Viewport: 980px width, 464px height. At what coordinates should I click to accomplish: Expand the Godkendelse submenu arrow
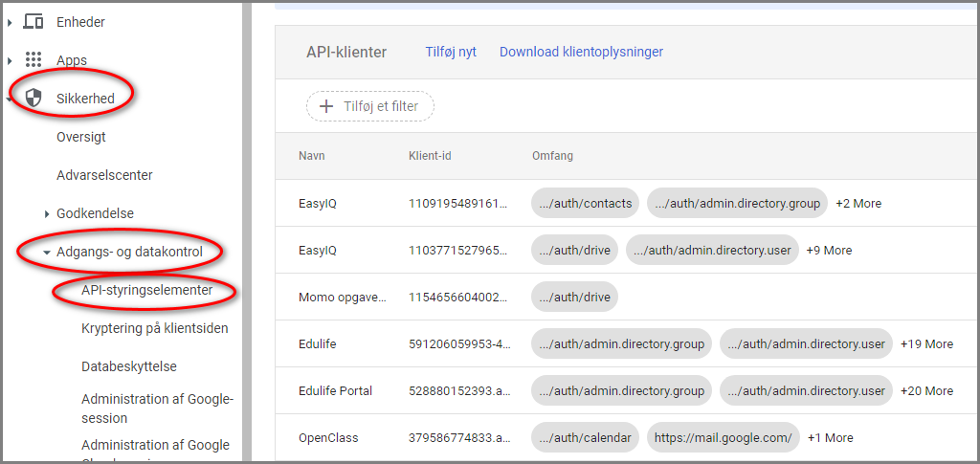[x=47, y=214]
